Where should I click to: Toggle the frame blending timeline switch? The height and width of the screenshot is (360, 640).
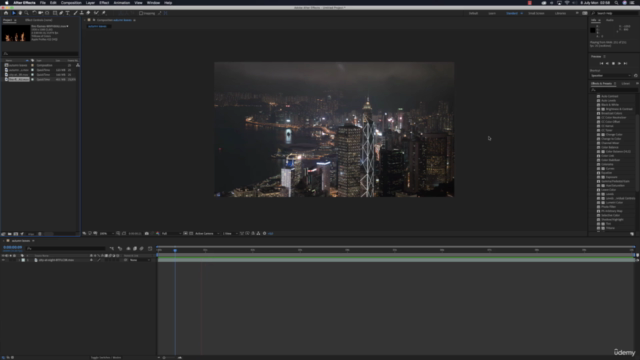tap(135, 248)
